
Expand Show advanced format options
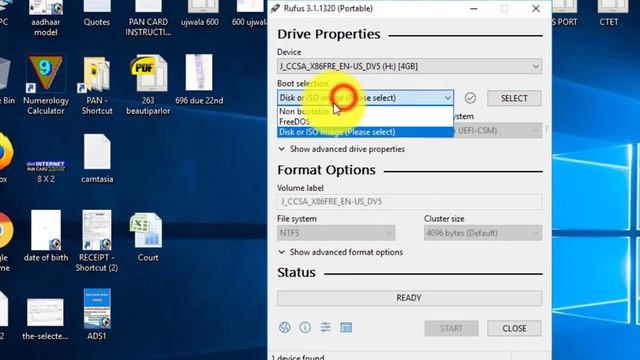click(x=340, y=252)
